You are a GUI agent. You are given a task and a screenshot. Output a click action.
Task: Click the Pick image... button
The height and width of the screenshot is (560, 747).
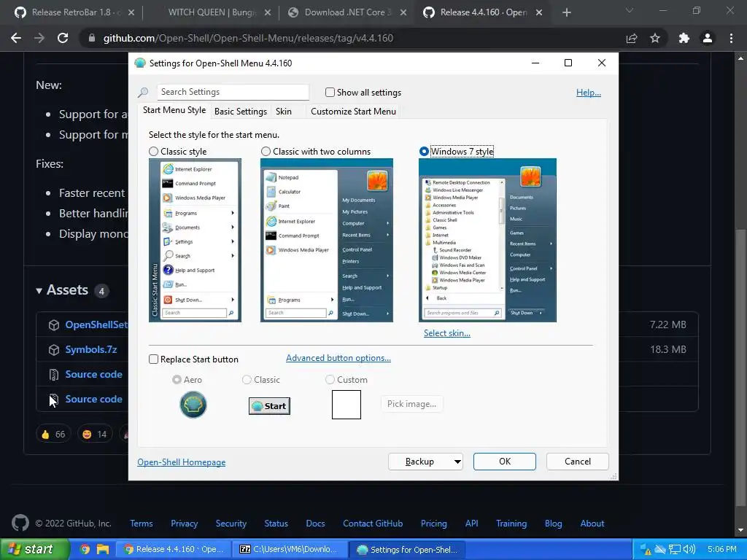click(411, 404)
